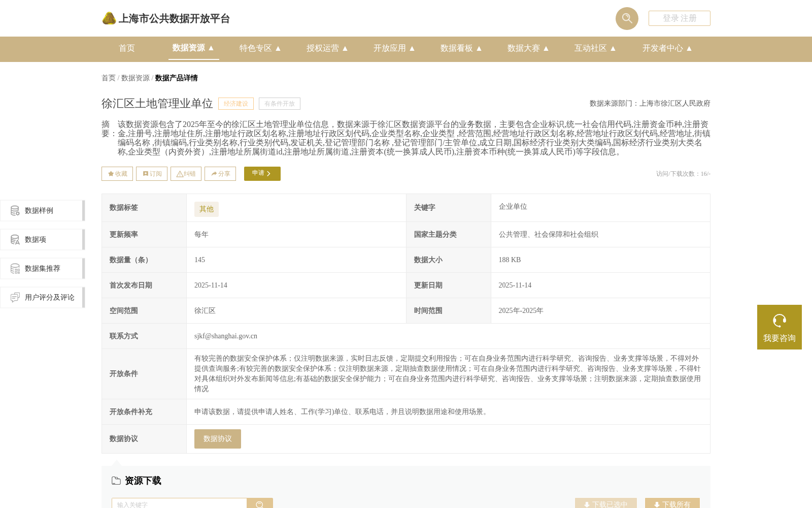Expand the 特色专区 dropdown arrow
Screen dimensions: 812x508
[x=278, y=48]
